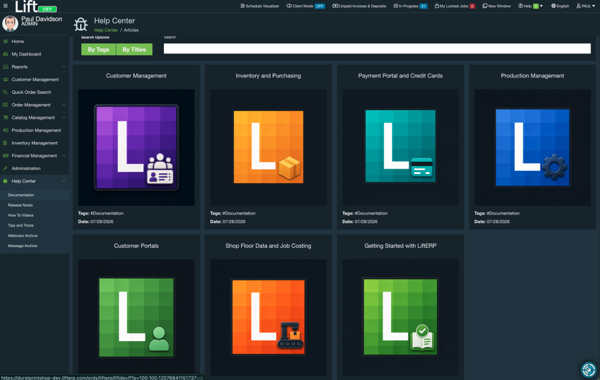Open Production Management in sidebar
Screen dimensions: 600x380
[36, 130]
